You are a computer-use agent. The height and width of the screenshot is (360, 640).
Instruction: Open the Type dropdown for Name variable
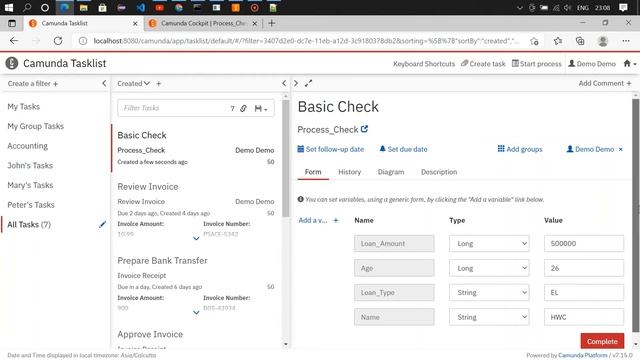pos(489,317)
